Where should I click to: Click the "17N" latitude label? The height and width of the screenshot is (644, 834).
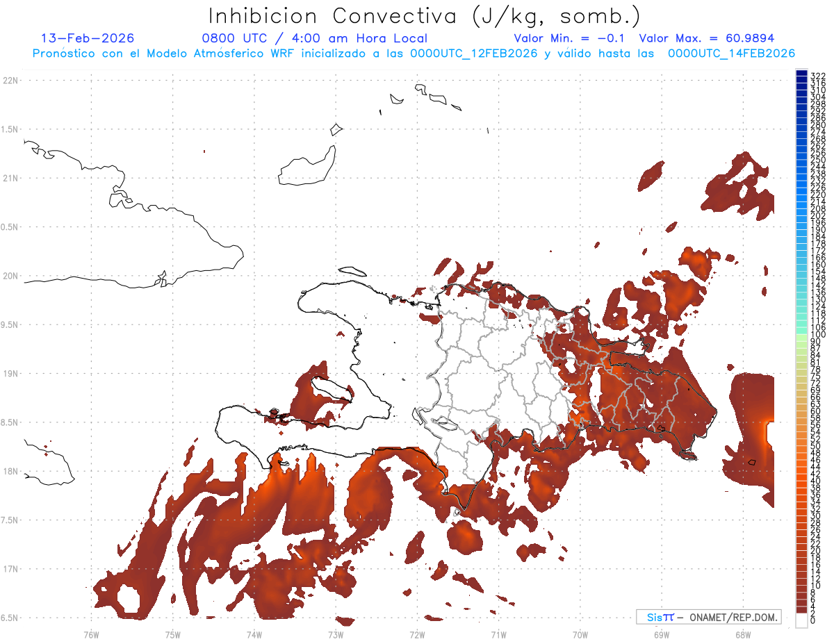point(10,569)
